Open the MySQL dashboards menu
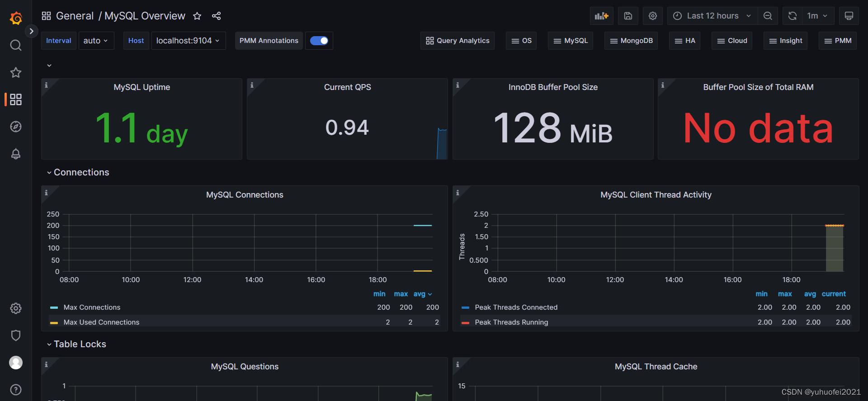Viewport: 868px width, 401px height. tap(571, 41)
